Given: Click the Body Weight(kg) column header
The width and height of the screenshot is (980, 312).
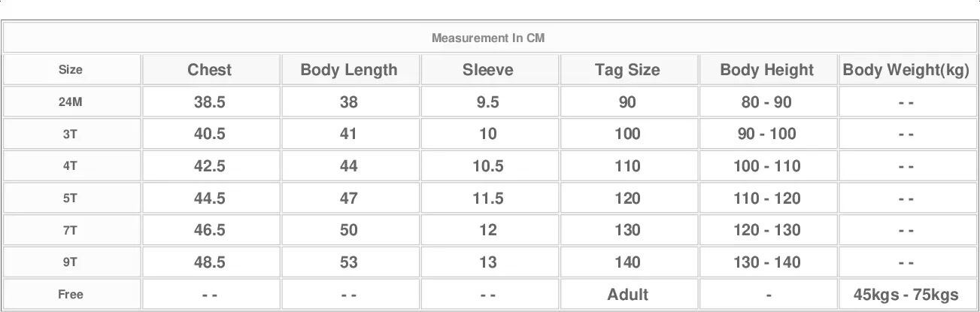Looking at the screenshot, I should [x=906, y=70].
